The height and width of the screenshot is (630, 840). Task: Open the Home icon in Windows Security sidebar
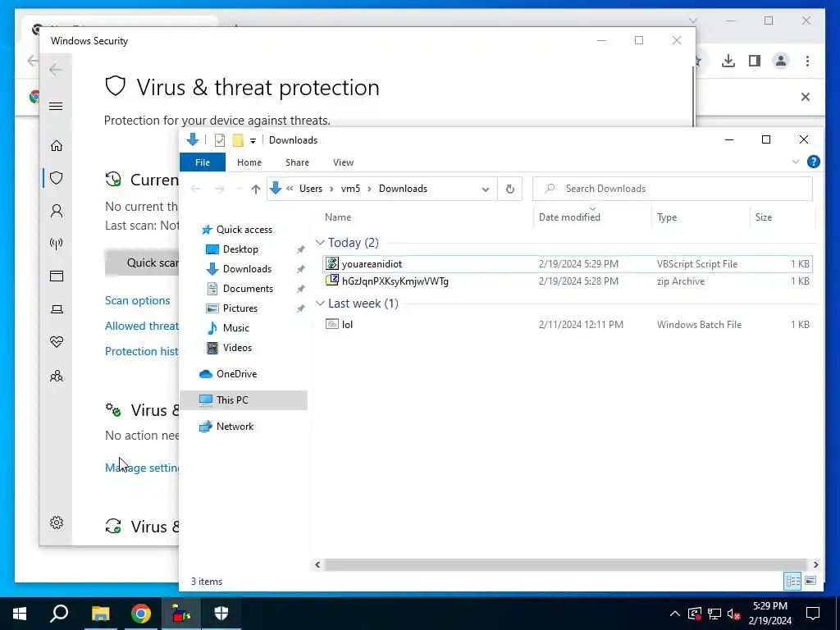click(x=57, y=146)
